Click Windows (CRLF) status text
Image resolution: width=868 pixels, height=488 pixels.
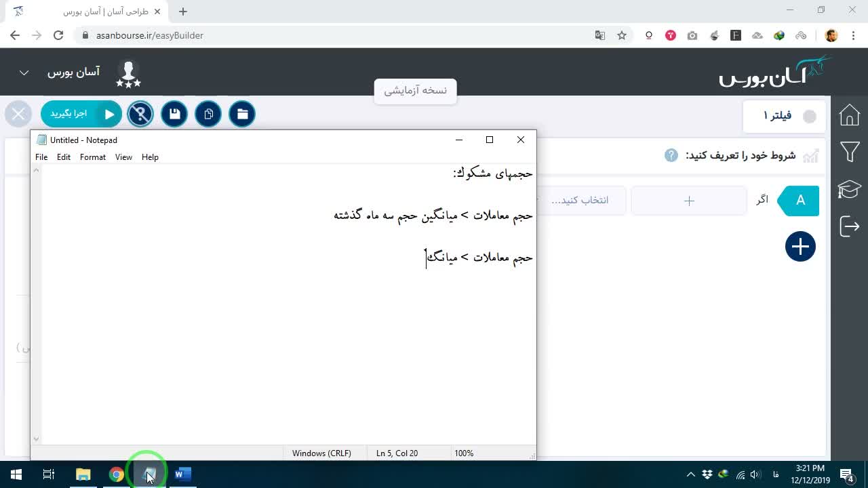click(321, 453)
